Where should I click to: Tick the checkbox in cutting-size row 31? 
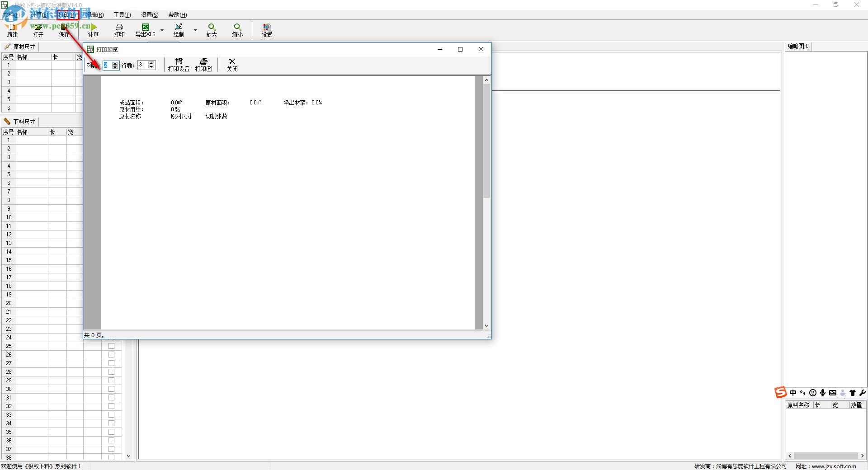[112, 398]
